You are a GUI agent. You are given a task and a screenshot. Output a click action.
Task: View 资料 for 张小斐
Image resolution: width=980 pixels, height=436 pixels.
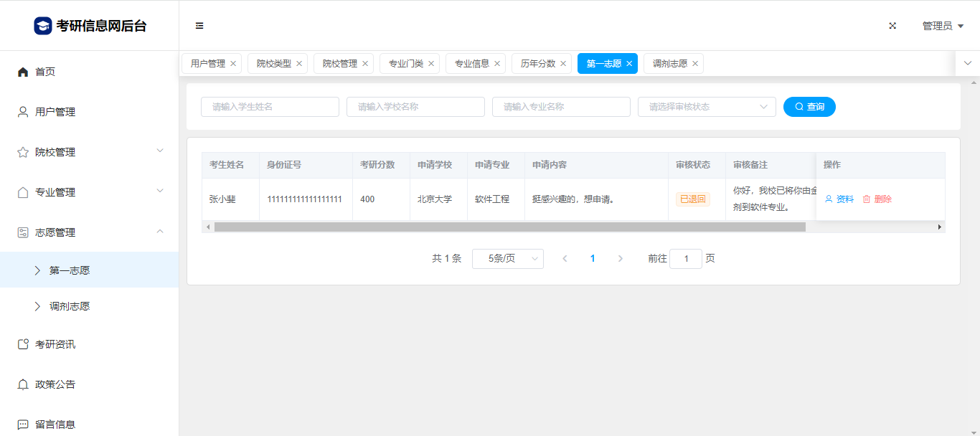click(839, 199)
